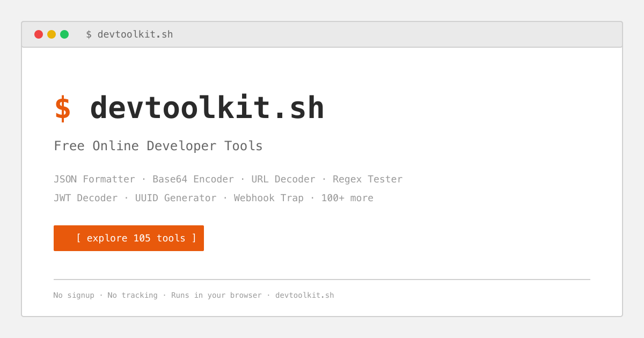Click '$ devtoolkit.sh' in the title bar
The width and height of the screenshot is (644, 338).
[x=130, y=34]
